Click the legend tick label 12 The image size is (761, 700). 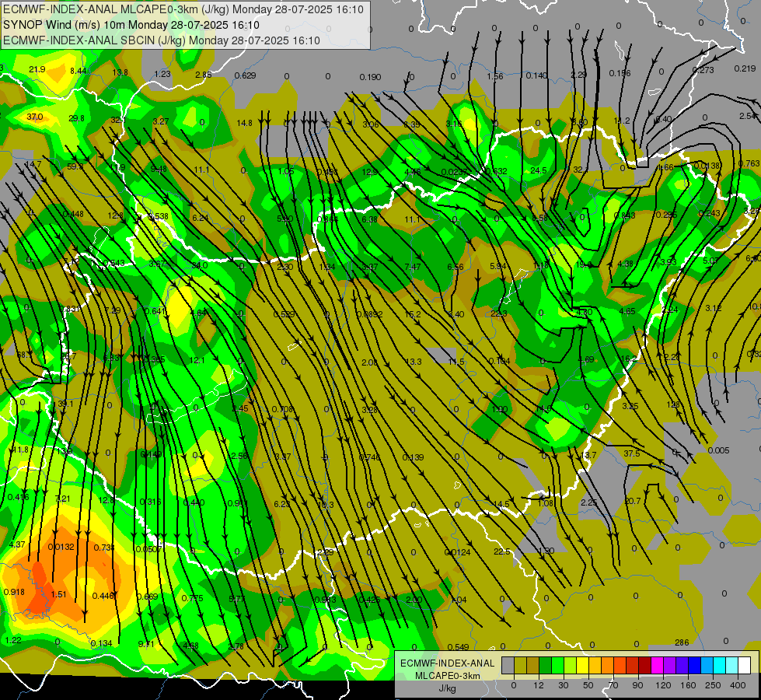point(539,685)
